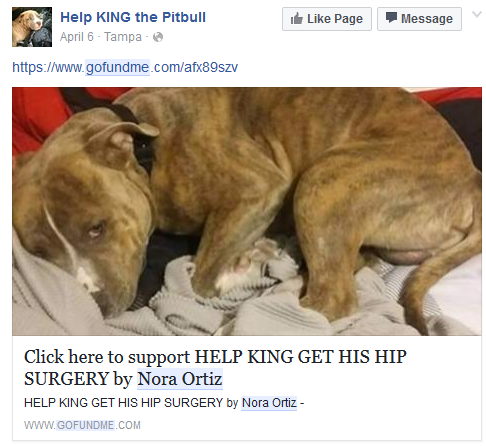The width and height of the screenshot is (486, 446).
Task: Select Nora Ortiz in the large headline
Action: (180, 379)
